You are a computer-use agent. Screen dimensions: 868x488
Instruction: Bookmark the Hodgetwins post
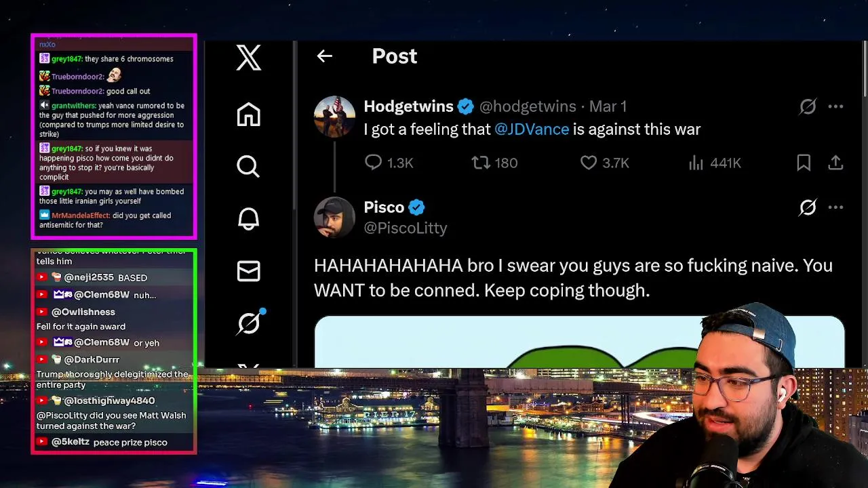(x=804, y=163)
